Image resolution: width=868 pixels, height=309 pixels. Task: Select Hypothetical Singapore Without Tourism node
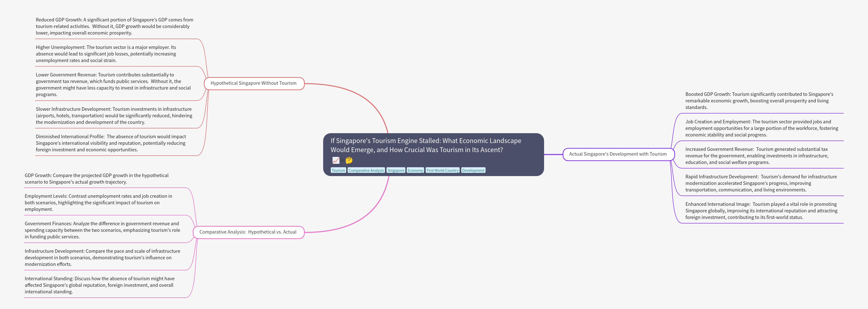tap(253, 83)
